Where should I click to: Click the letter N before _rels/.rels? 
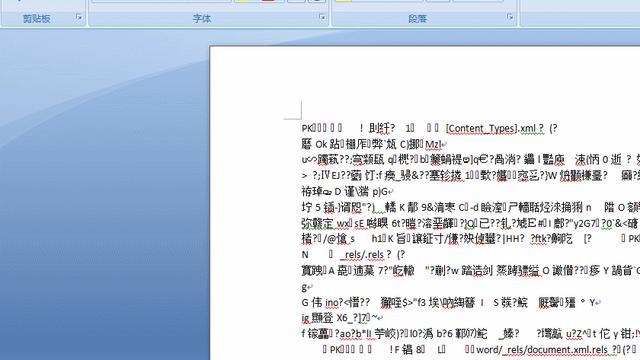[x=305, y=255]
